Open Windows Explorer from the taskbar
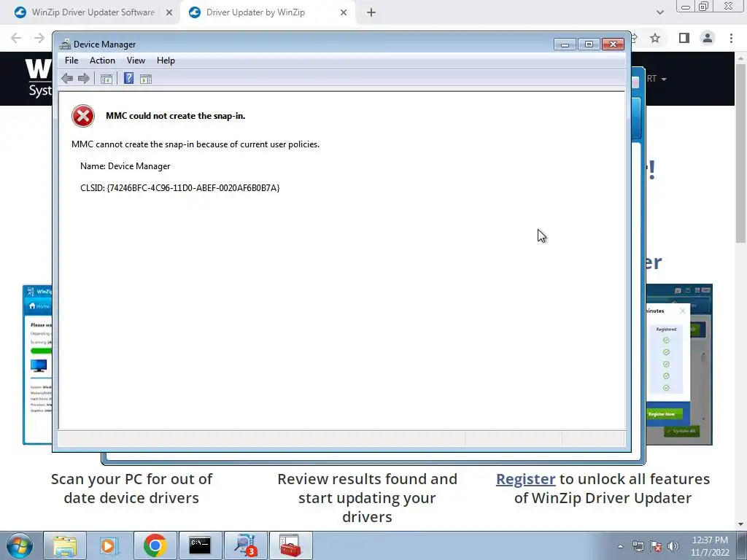Image resolution: width=747 pixels, height=560 pixels. coord(65,545)
